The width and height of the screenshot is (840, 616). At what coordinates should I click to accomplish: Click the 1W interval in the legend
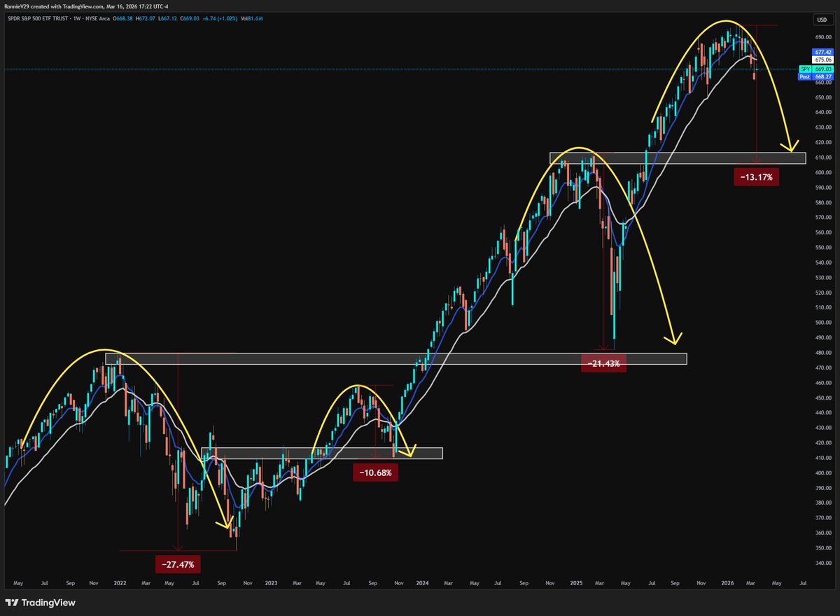click(78, 18)
